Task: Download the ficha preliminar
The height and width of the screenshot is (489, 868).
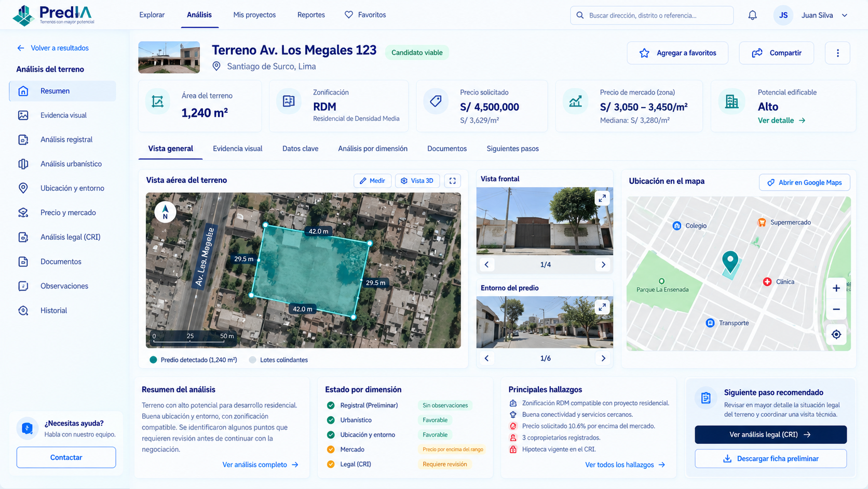Action: pos(770,458)
